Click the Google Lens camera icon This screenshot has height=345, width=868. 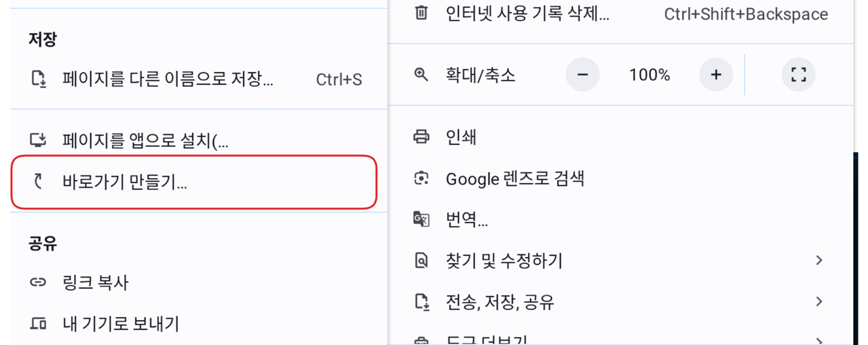click(x=421, y=179)
